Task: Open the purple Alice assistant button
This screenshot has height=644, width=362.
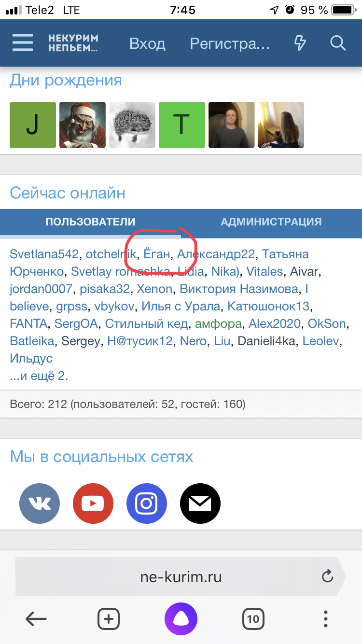Action: (181, 619)
